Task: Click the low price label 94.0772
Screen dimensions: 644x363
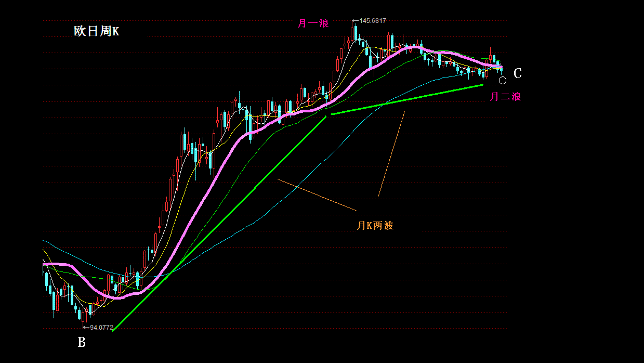Action: tap(101, 328)
